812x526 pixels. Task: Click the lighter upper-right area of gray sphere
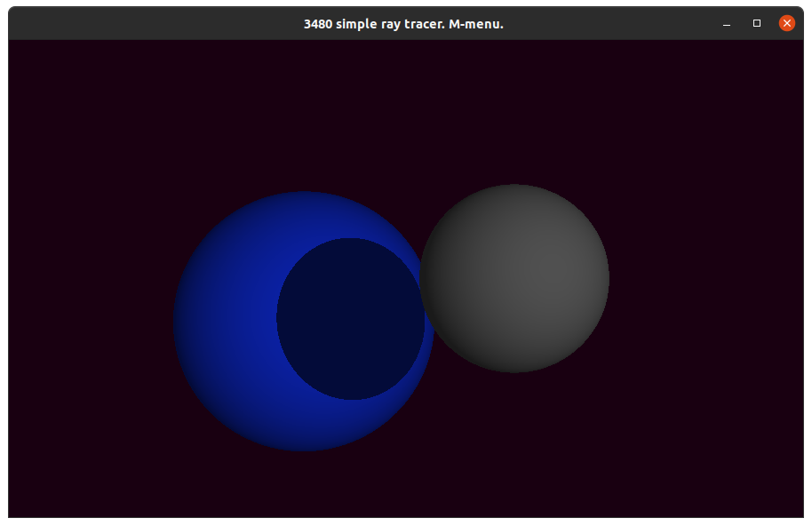[x=560, y=240]
